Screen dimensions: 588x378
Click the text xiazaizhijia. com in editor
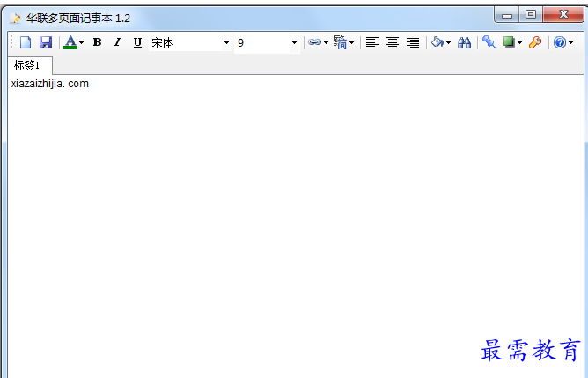coord(50,84)
